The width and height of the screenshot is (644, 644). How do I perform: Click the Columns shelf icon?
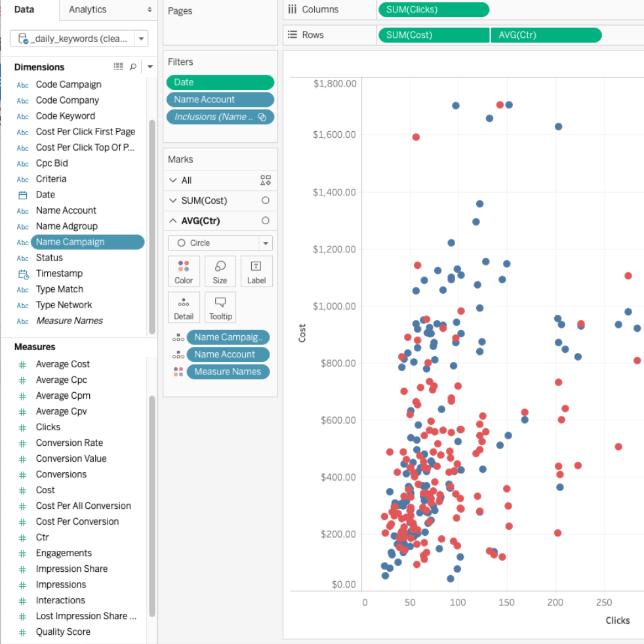(x=292, y=9)
